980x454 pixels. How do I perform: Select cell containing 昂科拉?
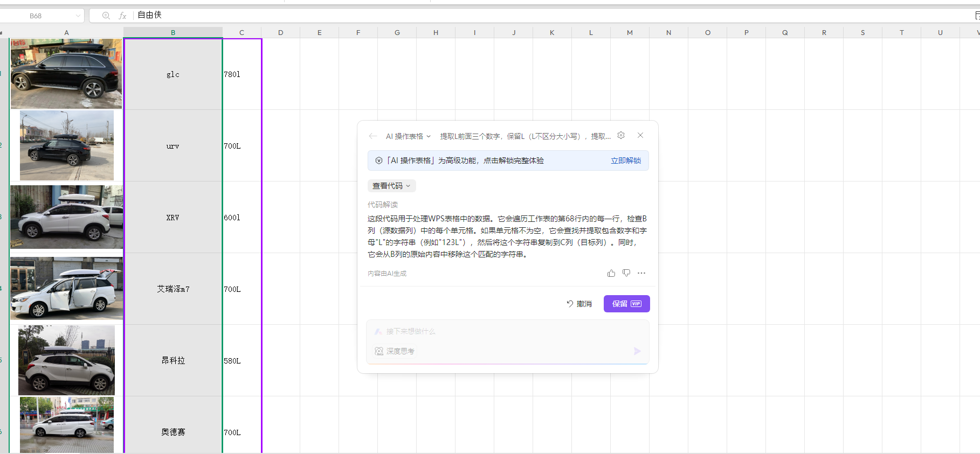click(173, 360)
